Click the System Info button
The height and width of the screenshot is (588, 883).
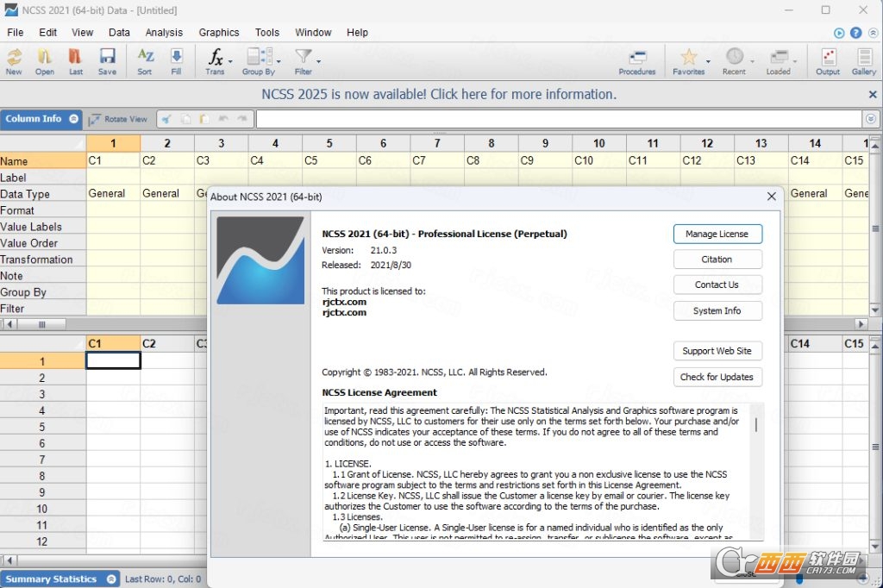click(717, 310)
